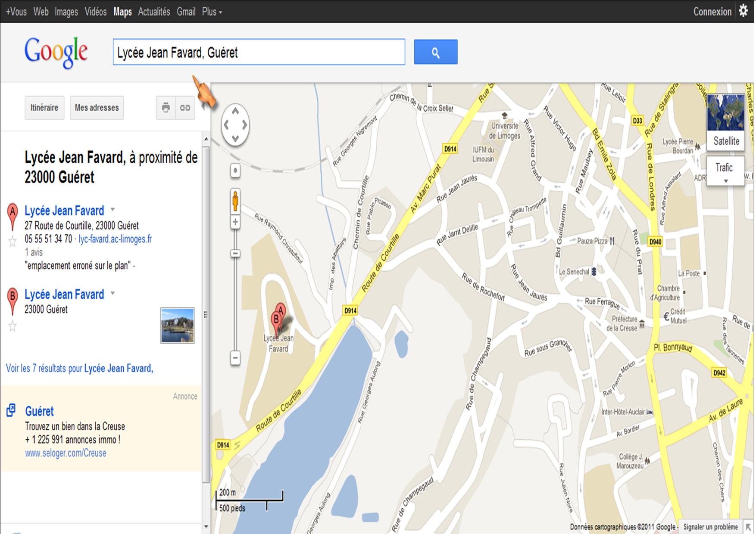Click map pin A on the map
756x534 pixels.
click(281, 309)
